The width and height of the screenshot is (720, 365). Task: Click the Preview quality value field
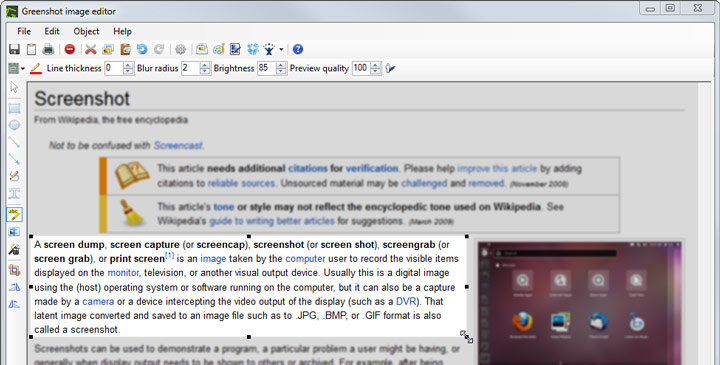point(360,68)
